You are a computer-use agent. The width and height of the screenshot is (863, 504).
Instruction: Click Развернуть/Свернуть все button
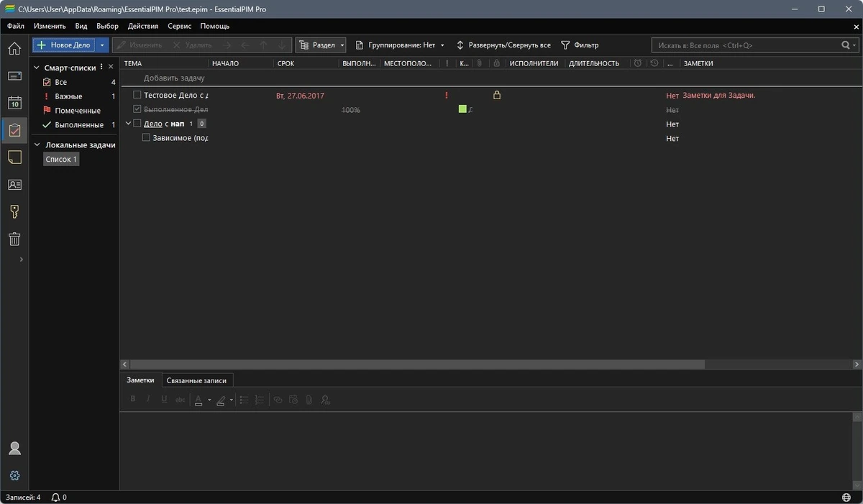(503, 45)
